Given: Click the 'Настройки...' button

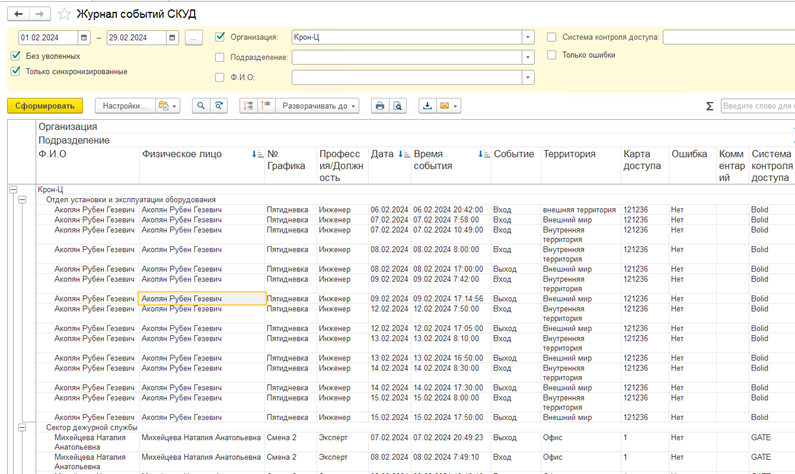Looking at the screenshot, I should (x=125, y=106).
